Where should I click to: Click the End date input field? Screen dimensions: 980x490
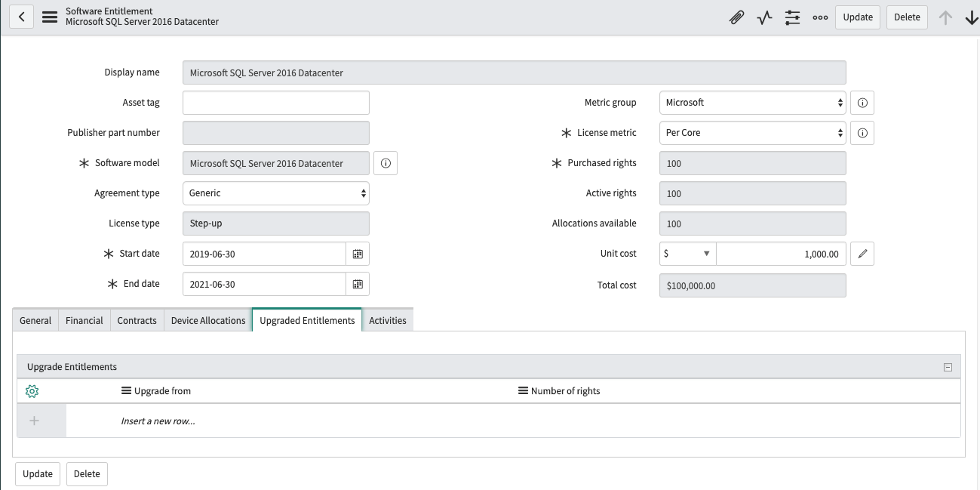click(264, 284)
